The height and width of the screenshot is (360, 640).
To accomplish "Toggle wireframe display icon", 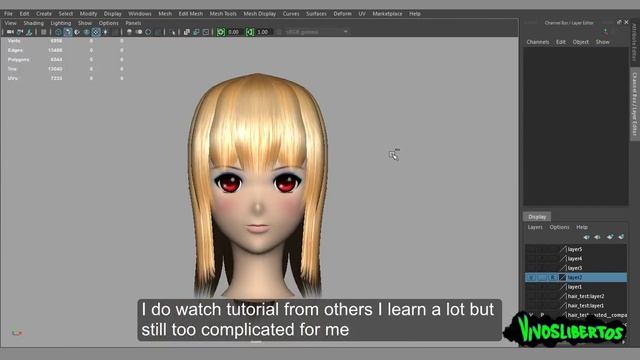I will pos(58,32).
